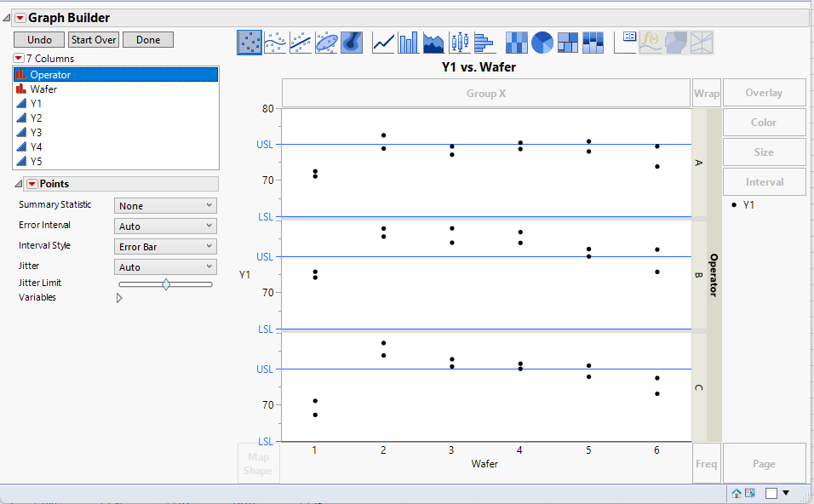This screenshot has height=504, width=814.
Task: Choose the Ellipse element icon
Action: (326, 42)
